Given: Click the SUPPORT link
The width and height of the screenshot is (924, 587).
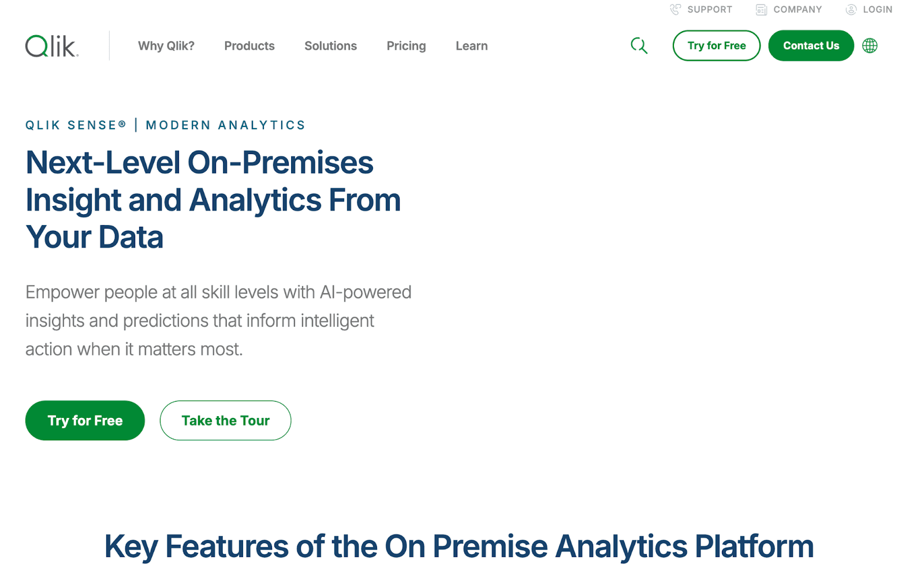Looking at the screenshot, I should 708,9.
